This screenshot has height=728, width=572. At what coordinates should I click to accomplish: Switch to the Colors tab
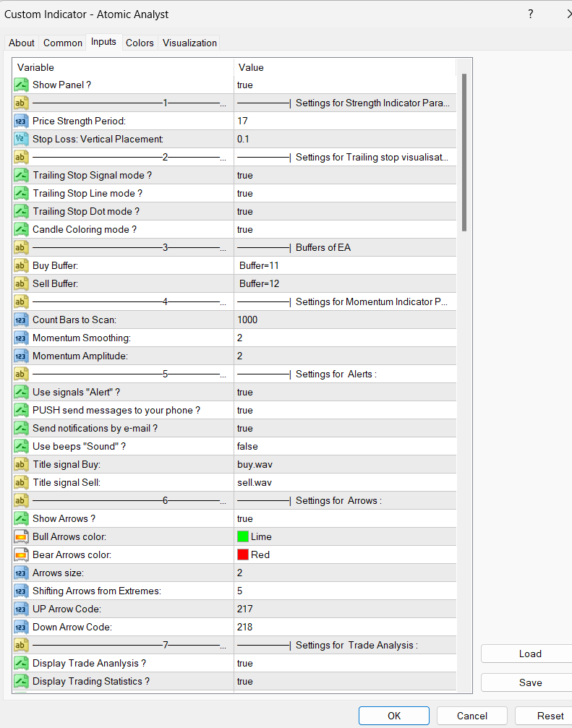140,43
